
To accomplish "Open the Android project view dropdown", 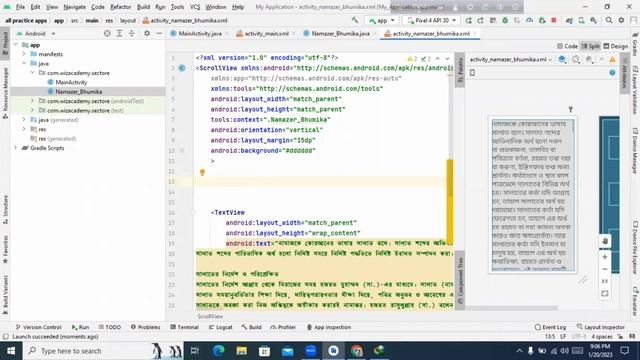I will tap(36, 33).
